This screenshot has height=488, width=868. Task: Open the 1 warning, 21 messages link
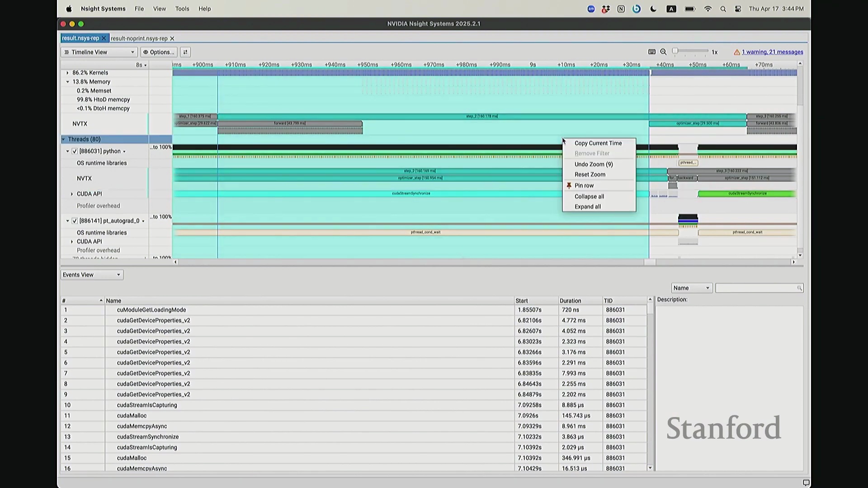point(772,52)
